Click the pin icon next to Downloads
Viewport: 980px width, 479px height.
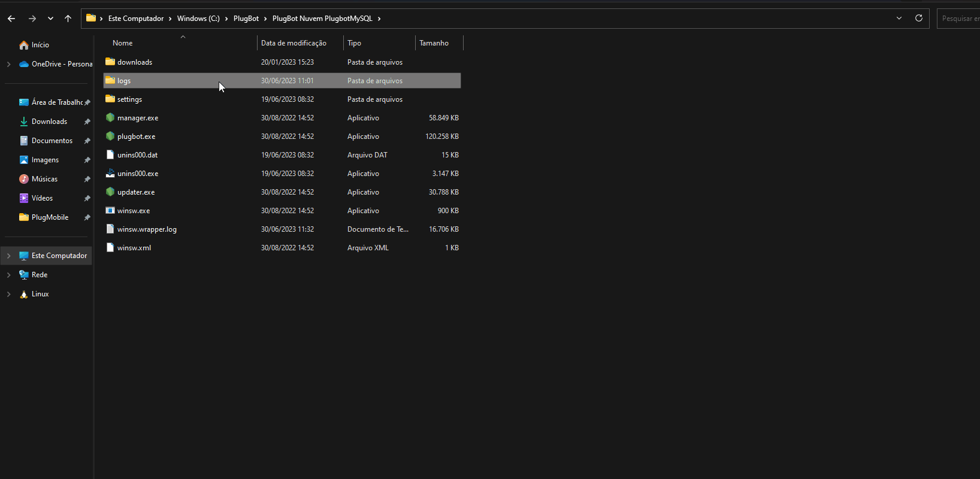click(x=87, y=122)
